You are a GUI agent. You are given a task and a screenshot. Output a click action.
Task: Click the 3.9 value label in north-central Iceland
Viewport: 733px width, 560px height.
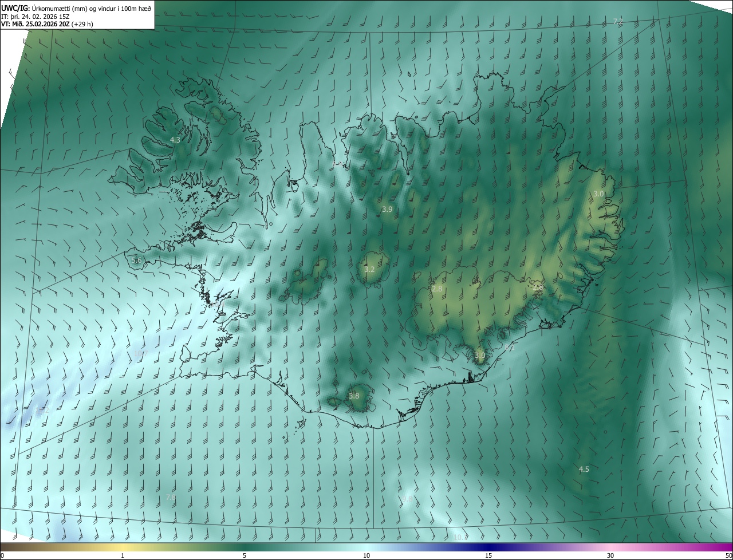(x=387, y=210)
